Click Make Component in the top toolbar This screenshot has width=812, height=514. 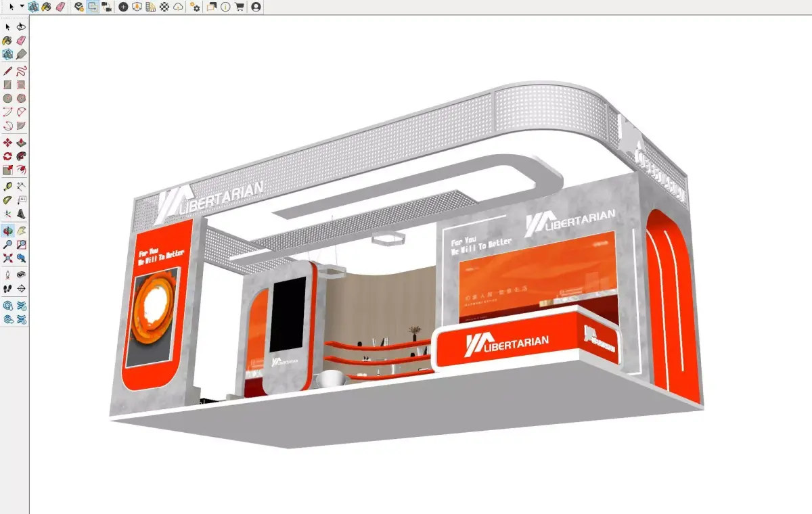tap(33, 6)
